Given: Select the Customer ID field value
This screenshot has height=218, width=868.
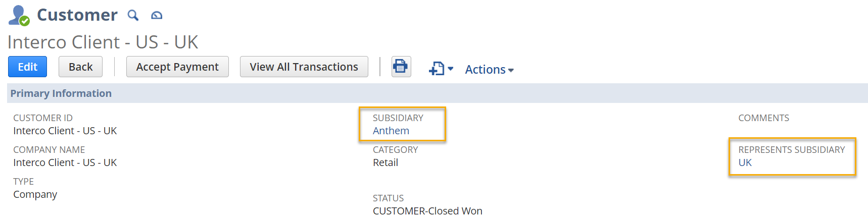Looking at the screenshot, I should (x=65, y=131).
